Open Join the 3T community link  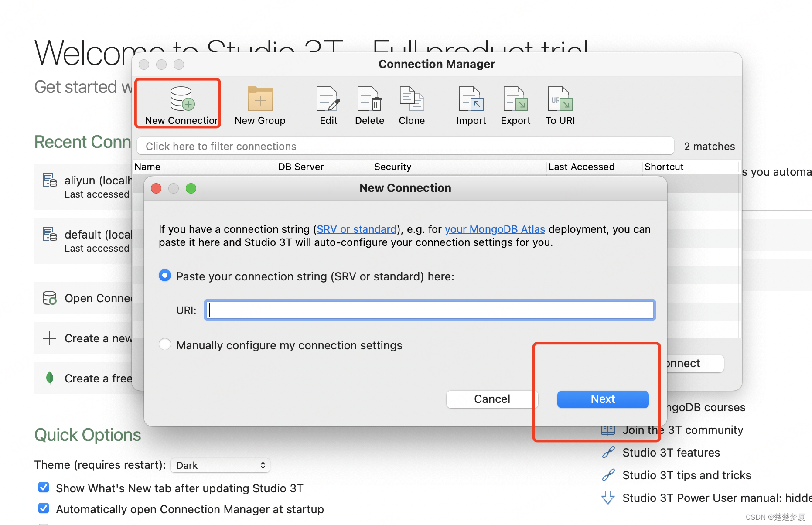[x=683, y=430]
